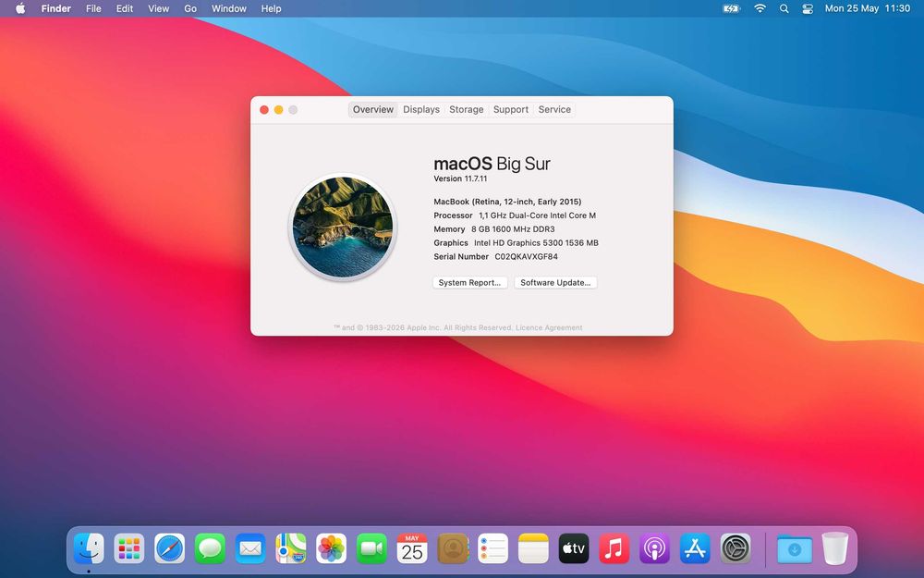Open Calendar showing May 25
This screenshot has height=578, width=924.
(x=412, y=548)
